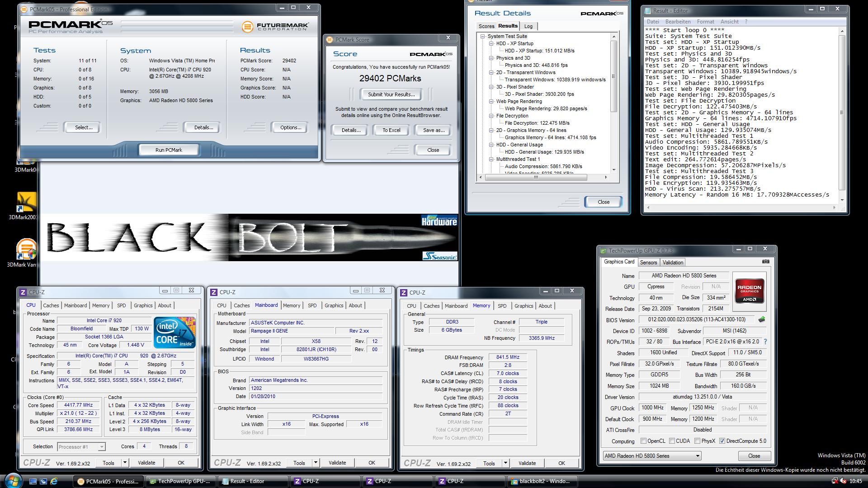The height and width of the screenshot is (488, 868).
Task: Click the PC Games Hardware logo in banner
Action: click(x=439, y=221)
